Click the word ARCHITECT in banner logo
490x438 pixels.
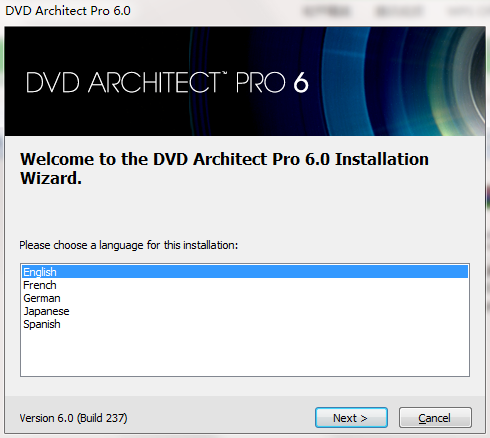pyautogui.click(x=155, y=82)
